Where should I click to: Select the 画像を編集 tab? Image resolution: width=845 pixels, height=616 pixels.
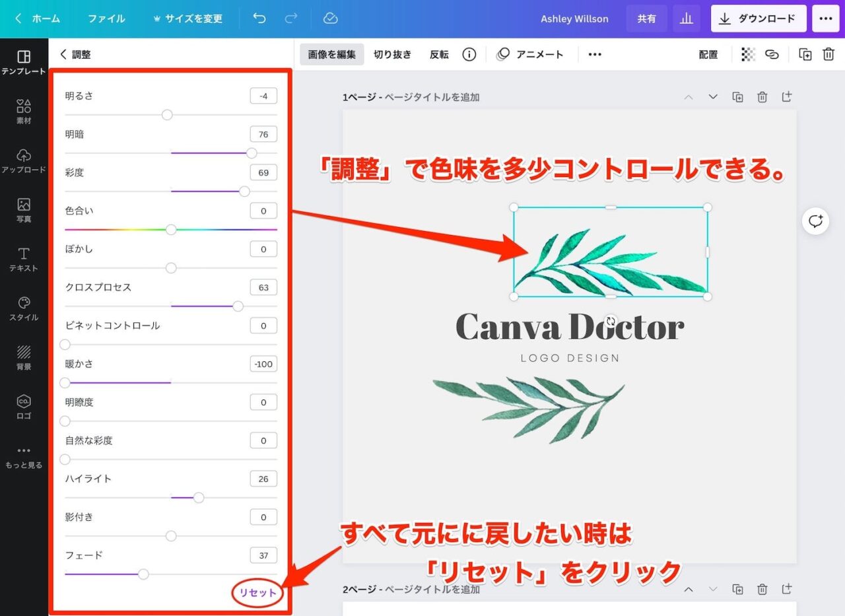pyautogui.click(x=332, y=54)
